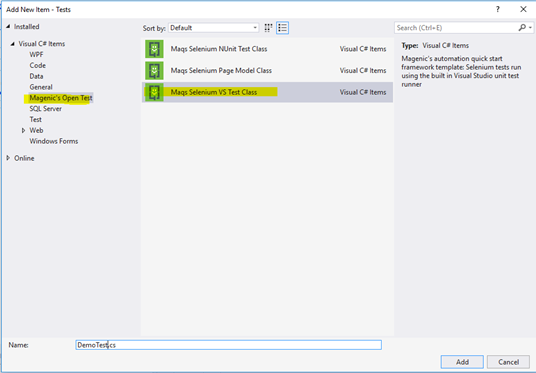Screen dimensions: 536x373
Task: Switch to small icons list view
Action: 282,28
